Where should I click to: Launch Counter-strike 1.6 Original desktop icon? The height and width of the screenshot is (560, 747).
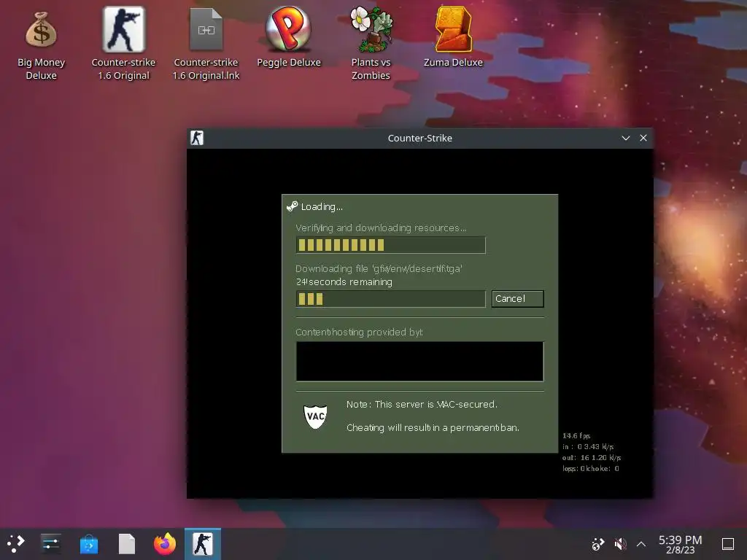(123, 29)
